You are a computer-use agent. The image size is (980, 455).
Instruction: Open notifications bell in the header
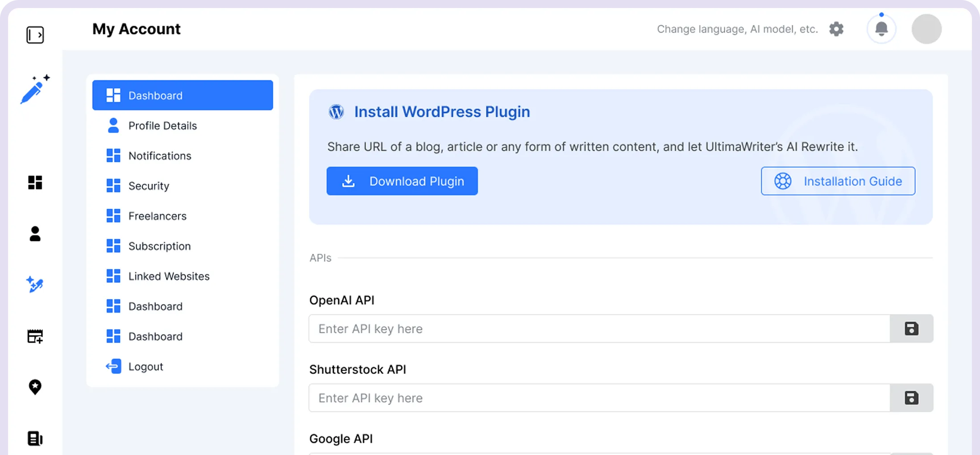[881, 29]
